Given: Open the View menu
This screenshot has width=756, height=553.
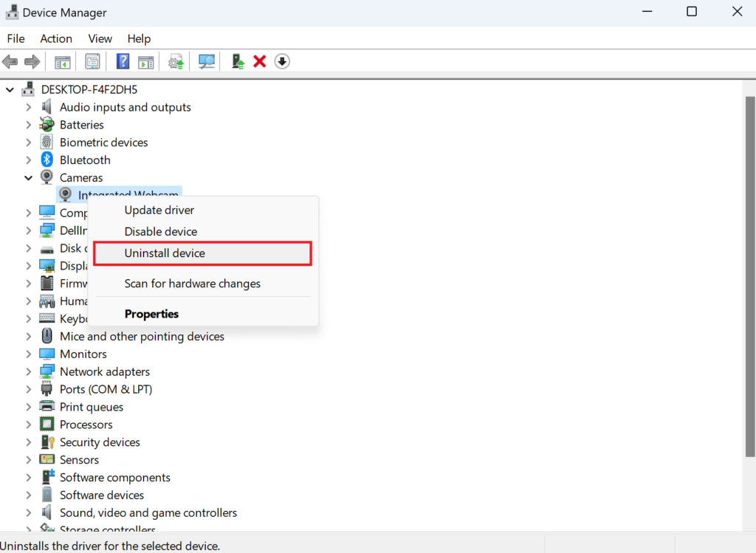Looking at the screenshot, I should [100, 38].
